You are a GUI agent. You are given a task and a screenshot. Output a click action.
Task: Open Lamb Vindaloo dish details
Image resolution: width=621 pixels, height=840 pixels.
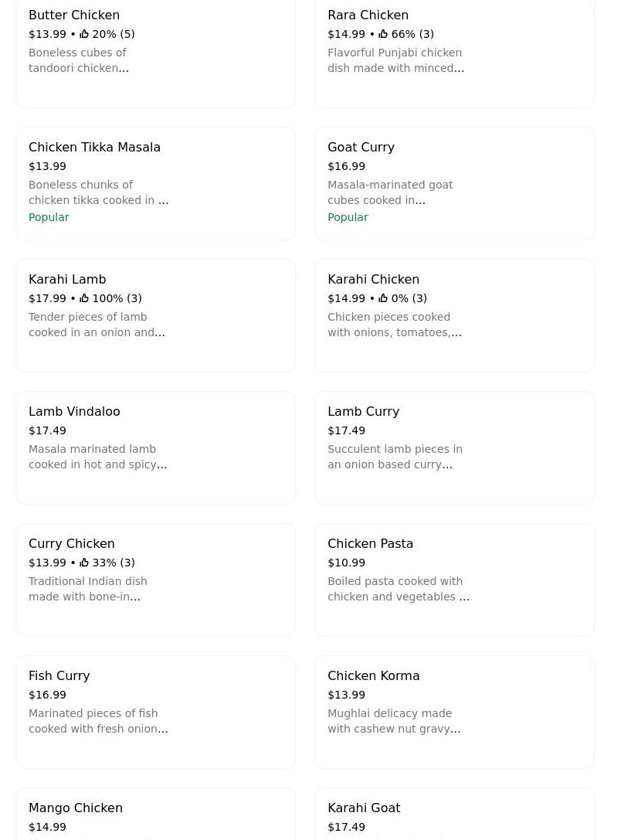point(155,447)
